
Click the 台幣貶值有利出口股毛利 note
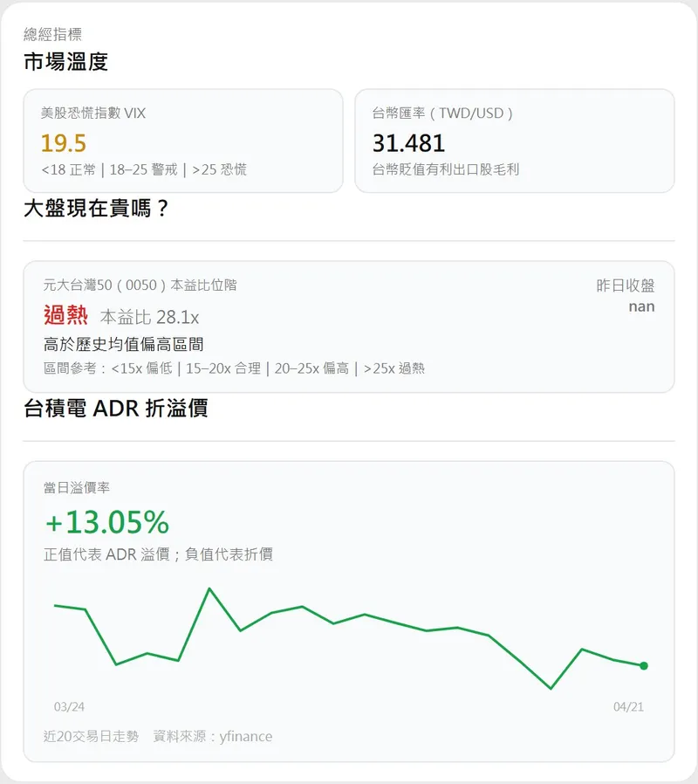[446, 169]
